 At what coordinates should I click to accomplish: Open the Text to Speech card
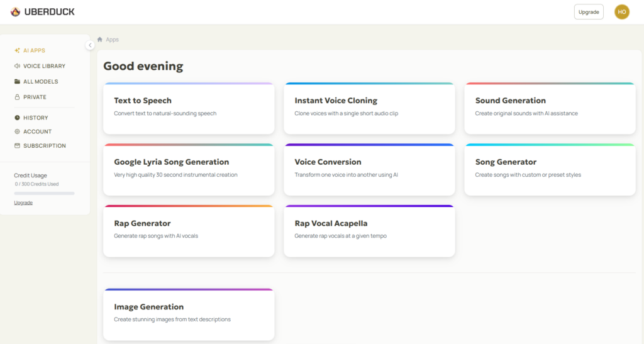point(189,108)
